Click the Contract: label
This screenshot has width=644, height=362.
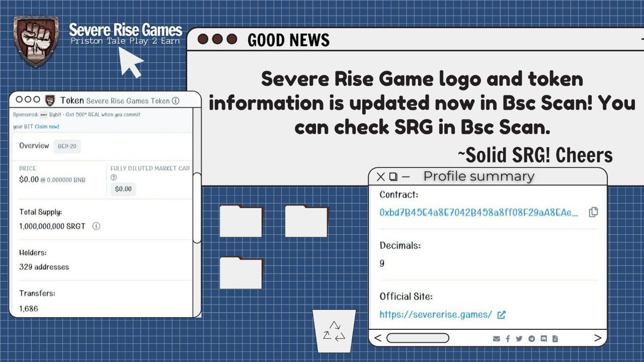(x=399, y=195)
